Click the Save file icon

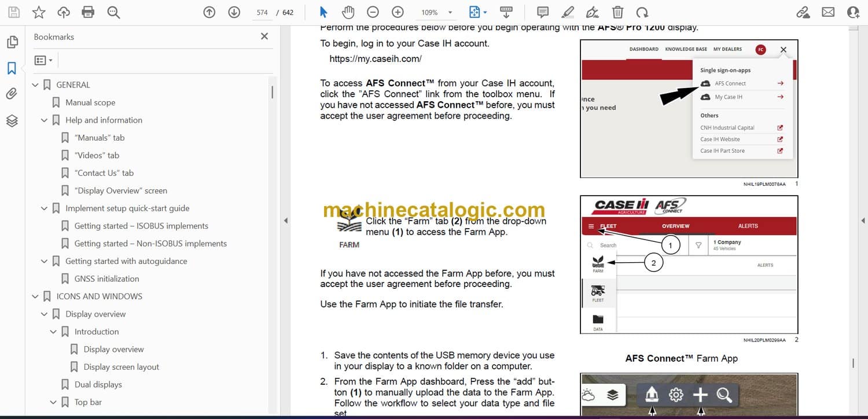(14, 12)
